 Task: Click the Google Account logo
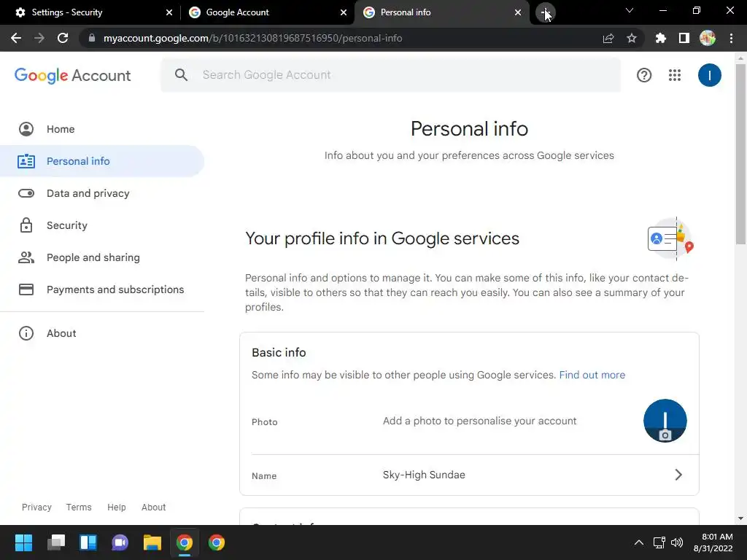click(72, 75)
